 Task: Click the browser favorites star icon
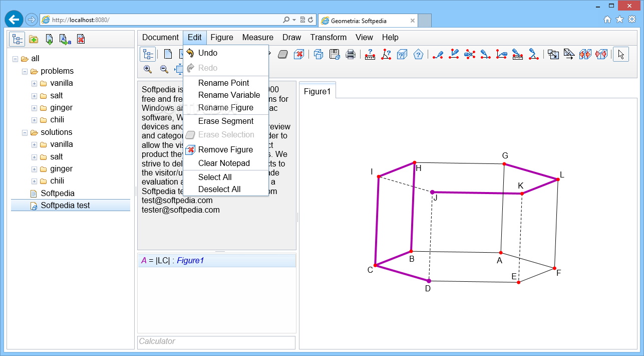coord(619,20)
